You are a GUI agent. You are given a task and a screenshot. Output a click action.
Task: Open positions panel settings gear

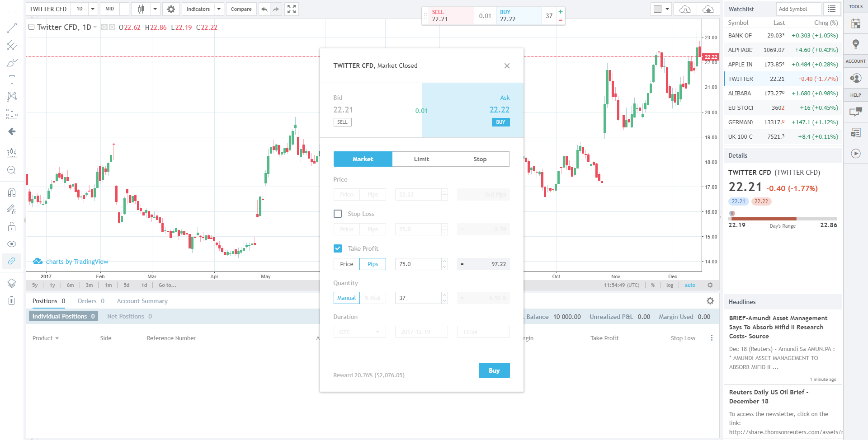(x=710, y=301)
